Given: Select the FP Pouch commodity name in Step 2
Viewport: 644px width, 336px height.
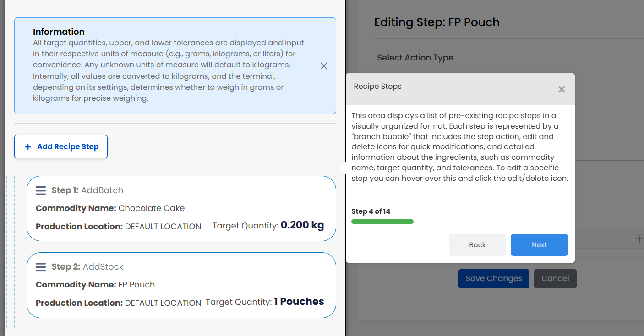Looking at the screenshot, I should tap(136, 285).
